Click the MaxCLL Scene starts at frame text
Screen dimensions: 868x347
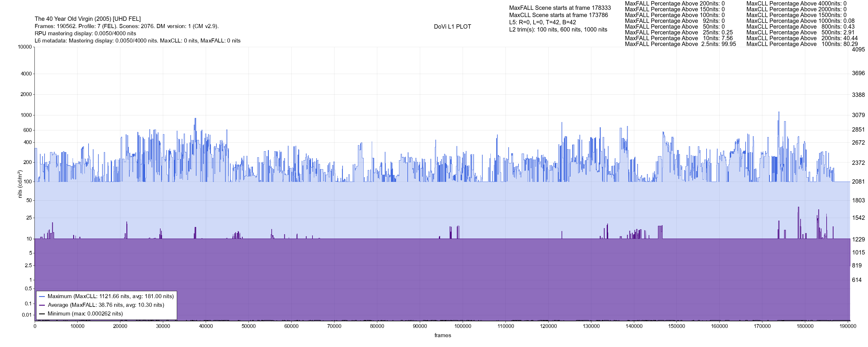click(558, 15)
